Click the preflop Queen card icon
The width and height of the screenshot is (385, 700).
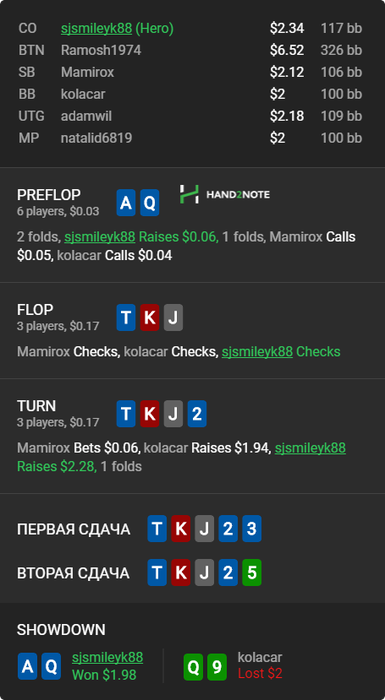click(150, 203)
